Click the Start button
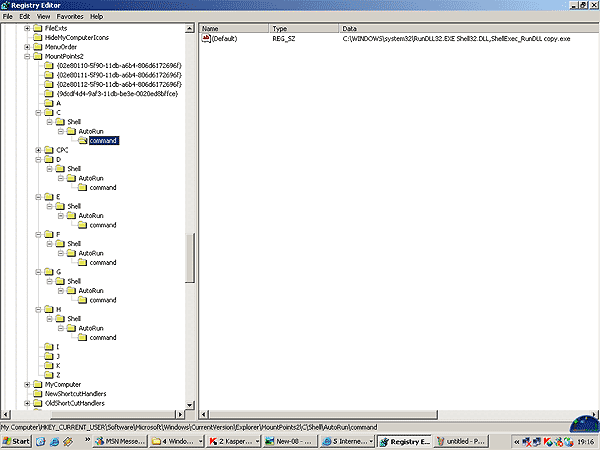The height and width of the screenshot is (450, 600). tap(16, 441)
